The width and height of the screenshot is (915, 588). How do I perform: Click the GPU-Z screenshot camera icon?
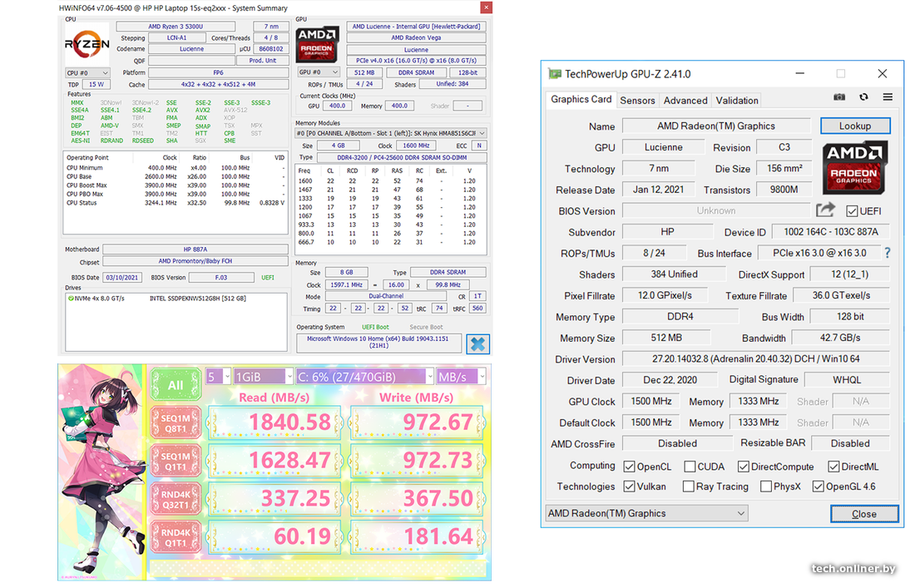coord(839,97)
